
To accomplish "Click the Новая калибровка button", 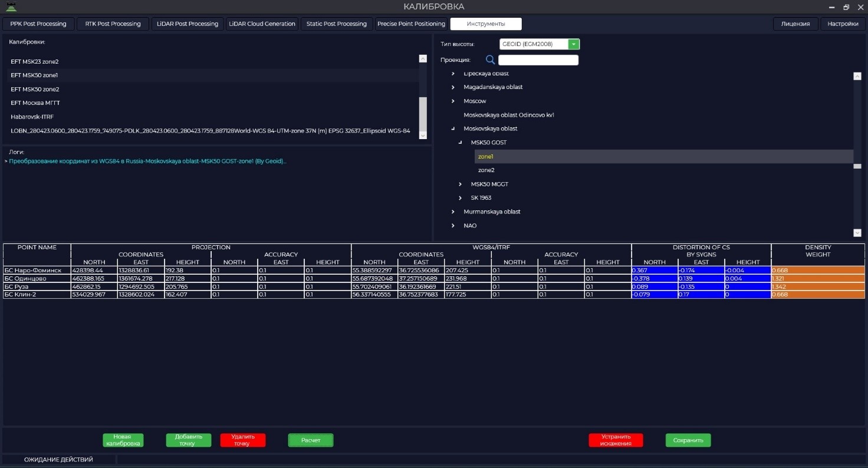I will click(123, 440).
